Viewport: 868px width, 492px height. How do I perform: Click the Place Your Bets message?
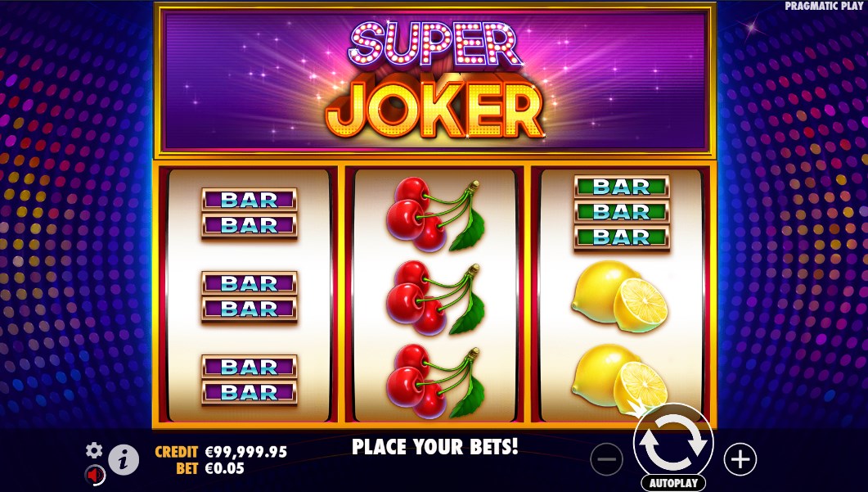[x=435, y=446]
